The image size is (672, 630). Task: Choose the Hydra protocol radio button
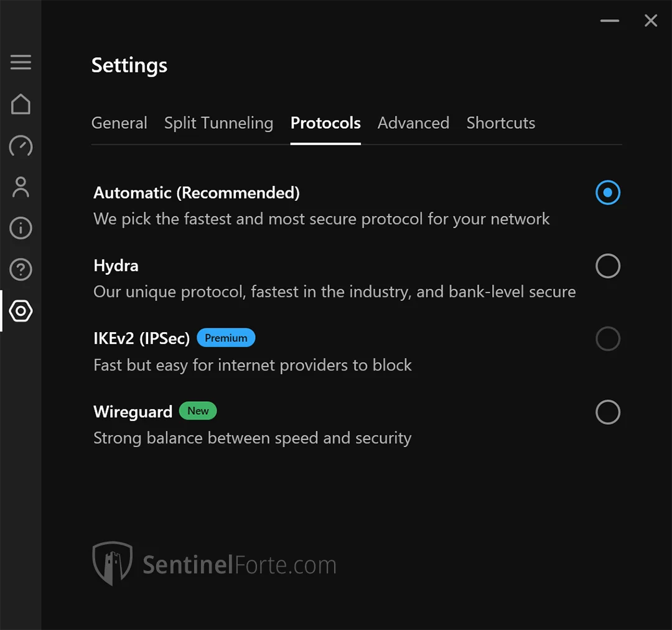coord(607,266)
